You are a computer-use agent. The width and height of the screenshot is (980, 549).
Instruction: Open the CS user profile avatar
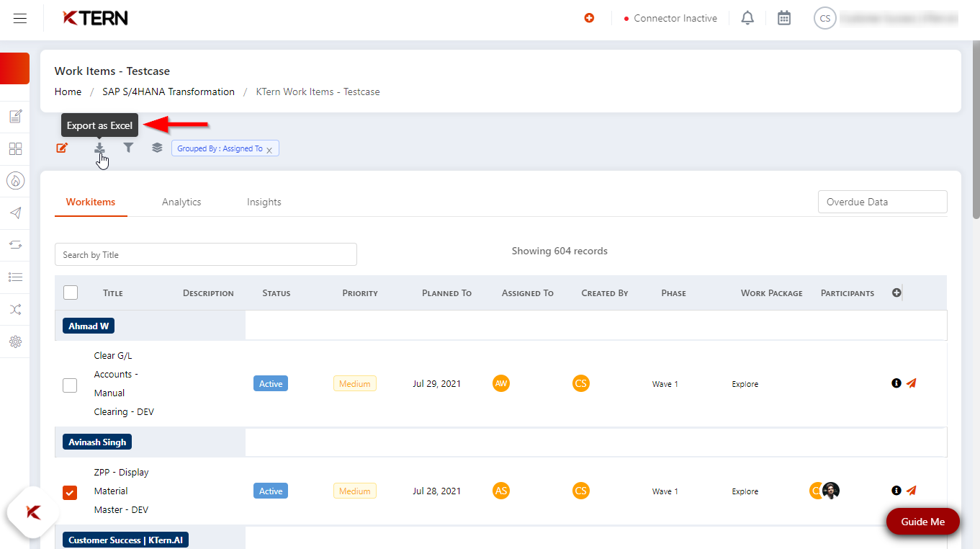(825, 19)
